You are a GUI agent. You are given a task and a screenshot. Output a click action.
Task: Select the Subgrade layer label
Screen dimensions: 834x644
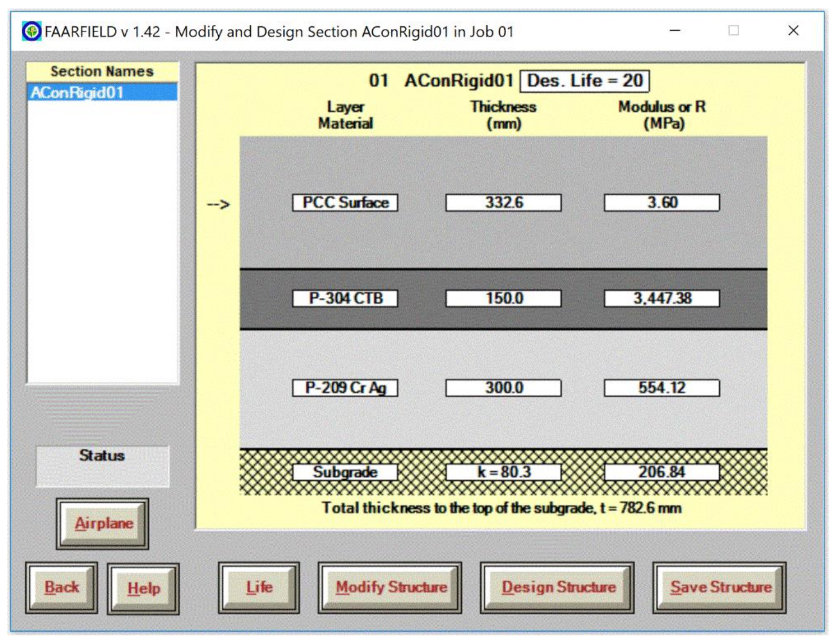click(345, 472)
